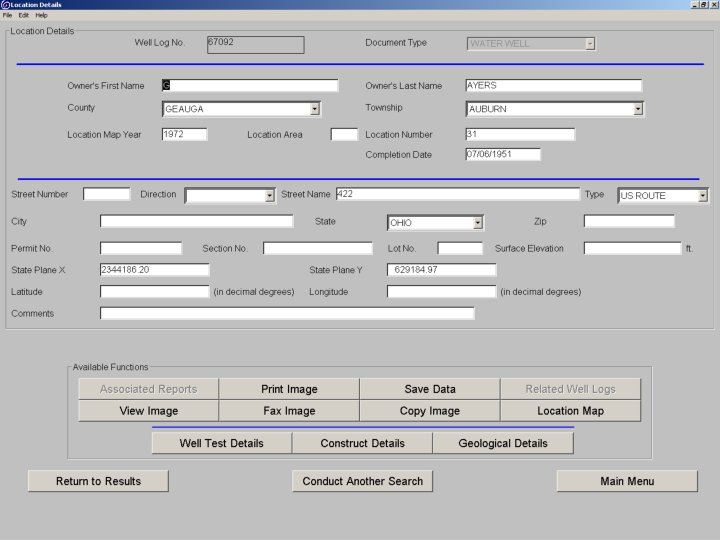
Task: Expand the State dropdown
Action: tap(478, 223)
